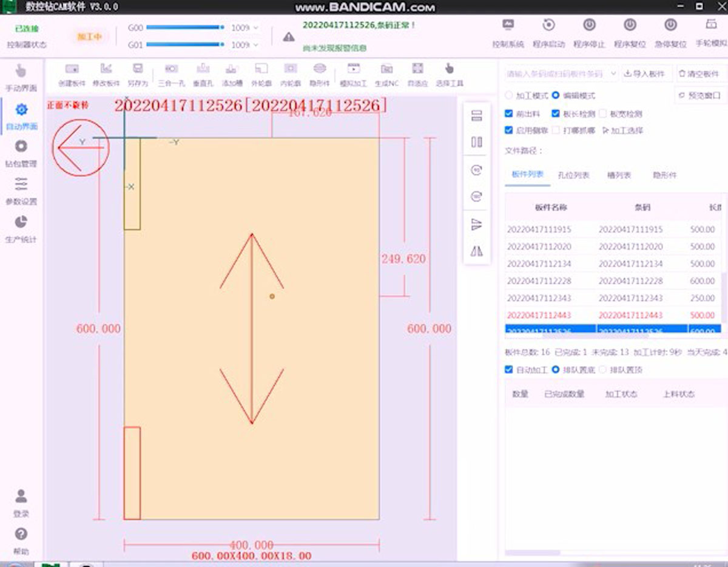This screenshot has width=728, height=567.
Task: Switch to the 孔位列表 tab
Action: pyautogui.click(x=573, y=175)
